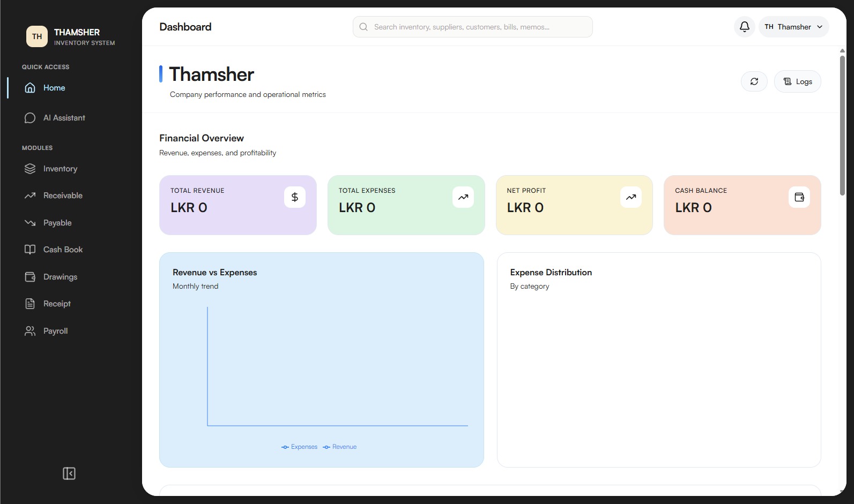
Task: Open the Receivable module
Action: tap(63, 195)
